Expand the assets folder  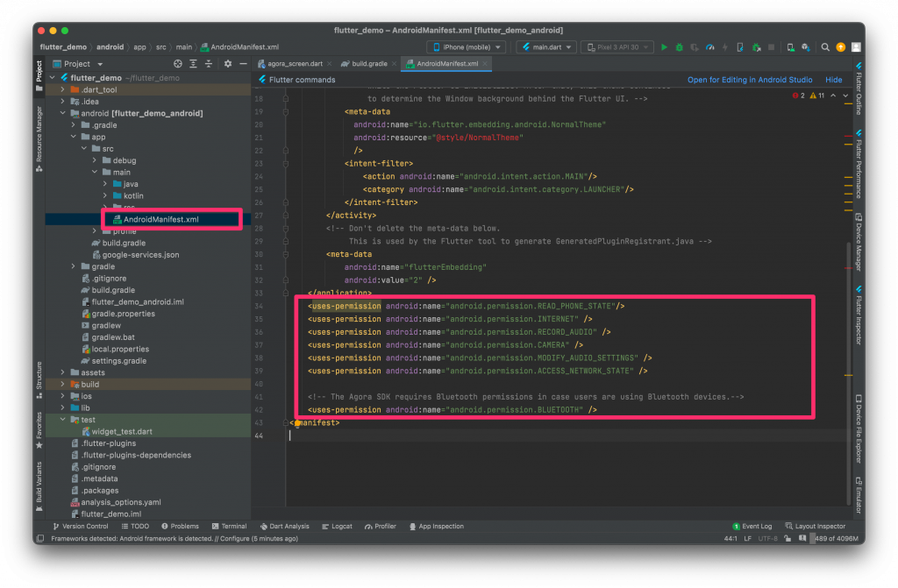pyautogui.click(x=62, y=372)
